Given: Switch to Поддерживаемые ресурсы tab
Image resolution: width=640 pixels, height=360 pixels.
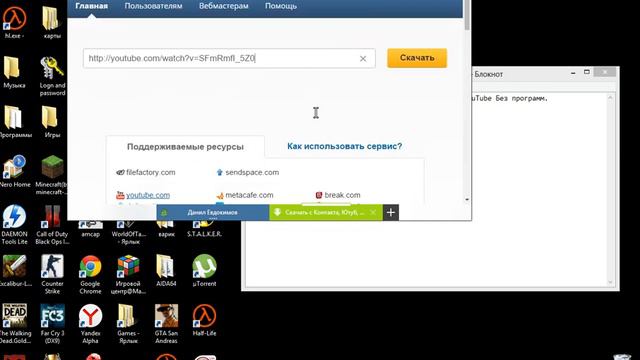Looking at the screenshot, I should (185, 147).
